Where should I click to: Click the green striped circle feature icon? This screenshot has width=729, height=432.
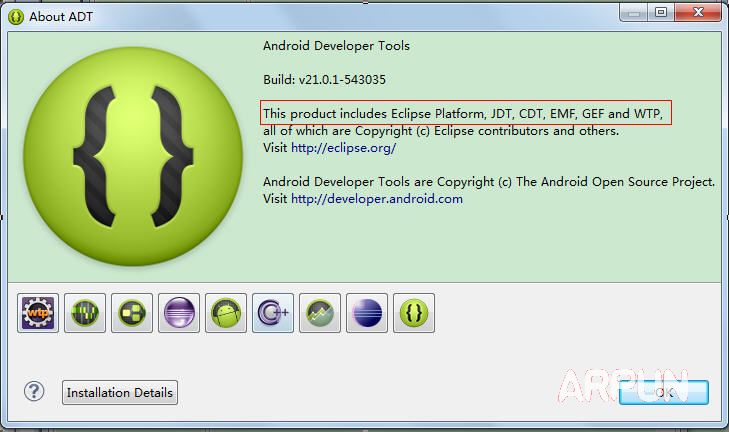[85, 313]
